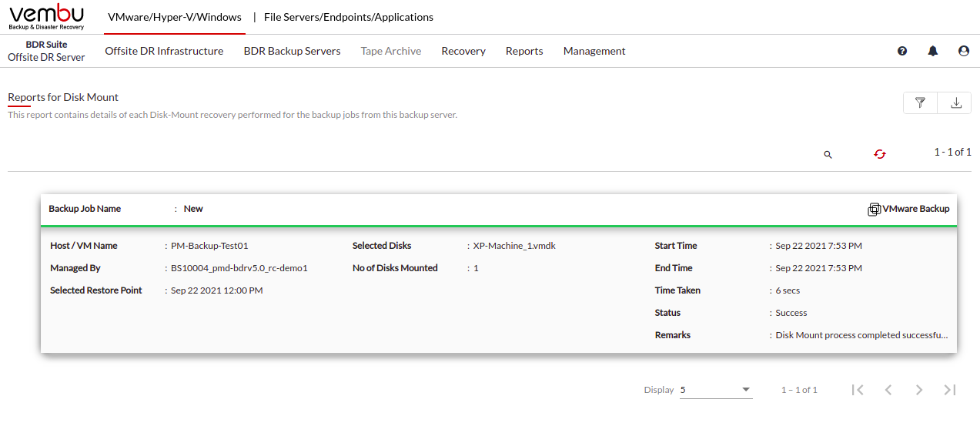The height and width of the screenshot is (423, 980).
Task: Click the BDR Suite Offsite DR Server label
Action: [46, 51]
